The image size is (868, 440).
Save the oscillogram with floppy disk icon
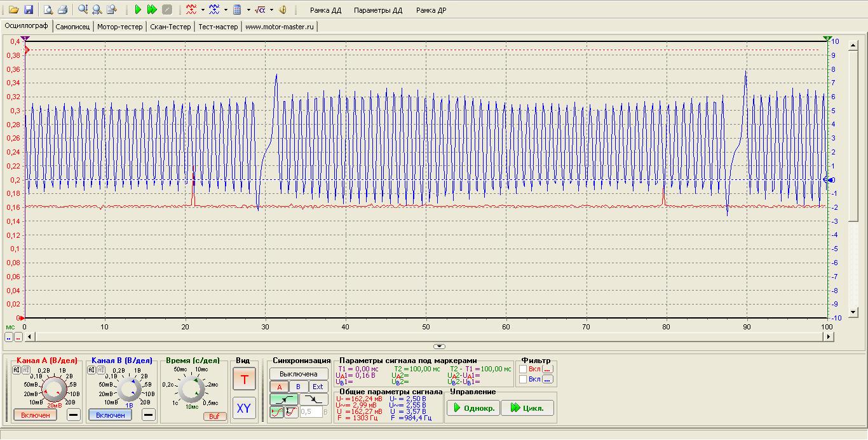tap(28, 10)
